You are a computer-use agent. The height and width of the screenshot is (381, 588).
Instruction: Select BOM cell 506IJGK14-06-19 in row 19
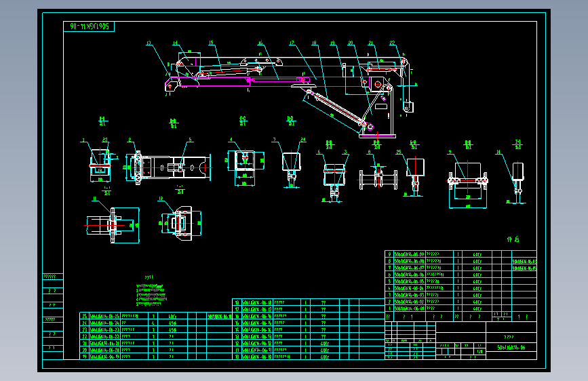104,357
